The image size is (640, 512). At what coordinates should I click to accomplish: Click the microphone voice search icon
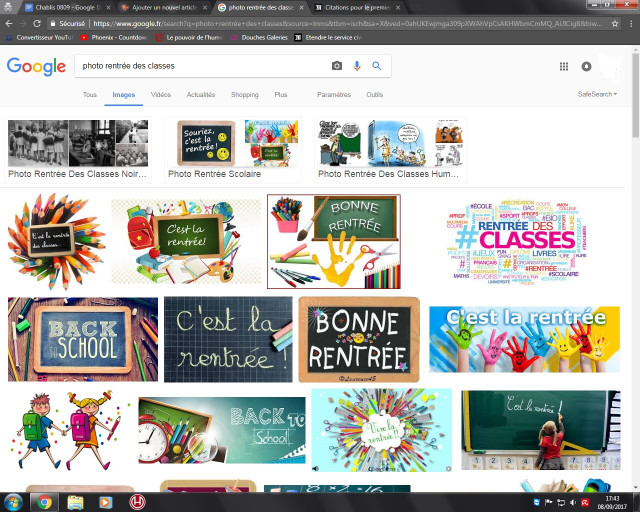(x=357, y=66)
